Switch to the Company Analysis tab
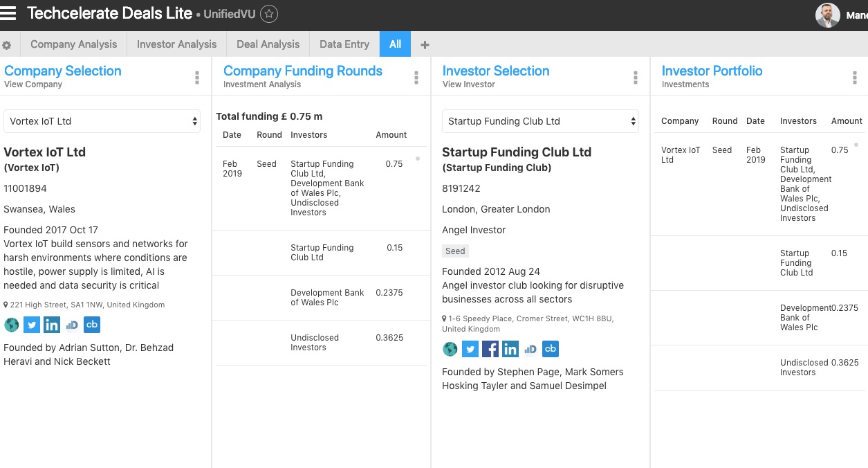 [74, 44]
